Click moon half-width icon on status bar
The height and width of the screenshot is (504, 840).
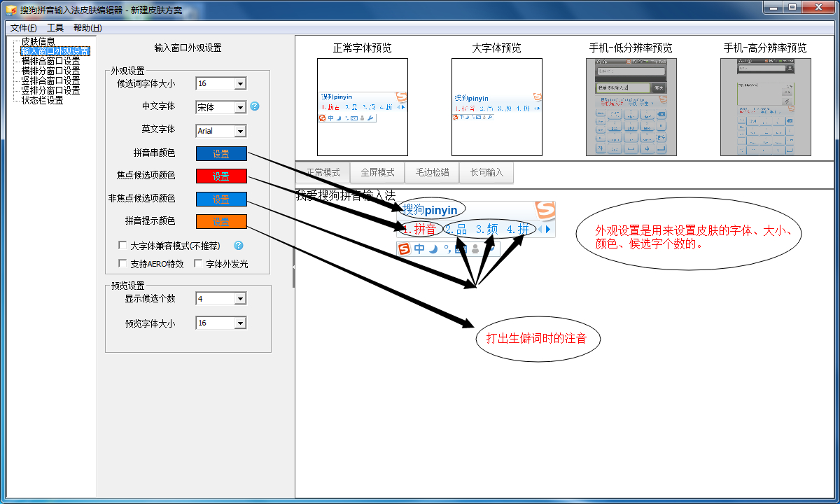pos(433,249)
